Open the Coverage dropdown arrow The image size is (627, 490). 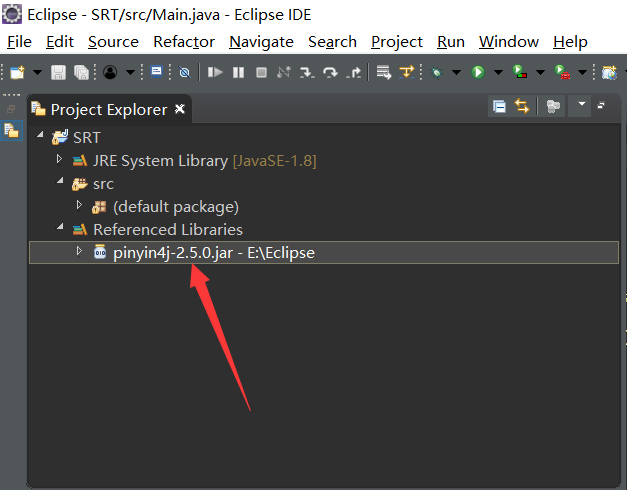540,72
